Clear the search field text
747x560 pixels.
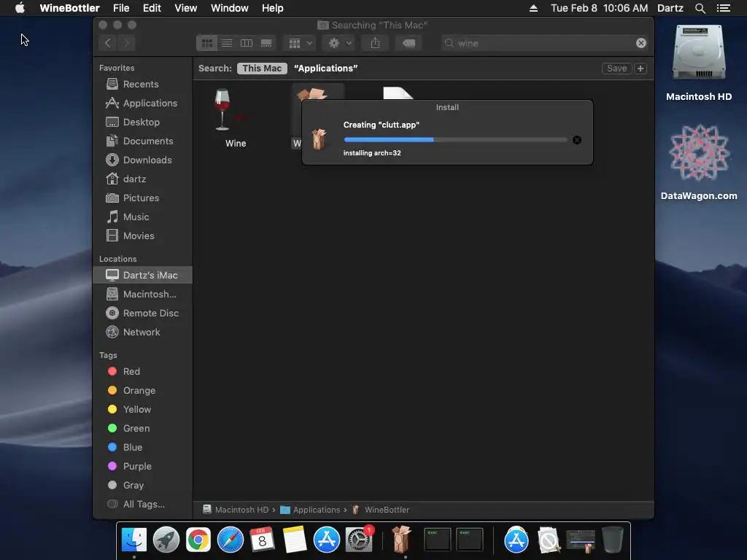click(641, 43)
